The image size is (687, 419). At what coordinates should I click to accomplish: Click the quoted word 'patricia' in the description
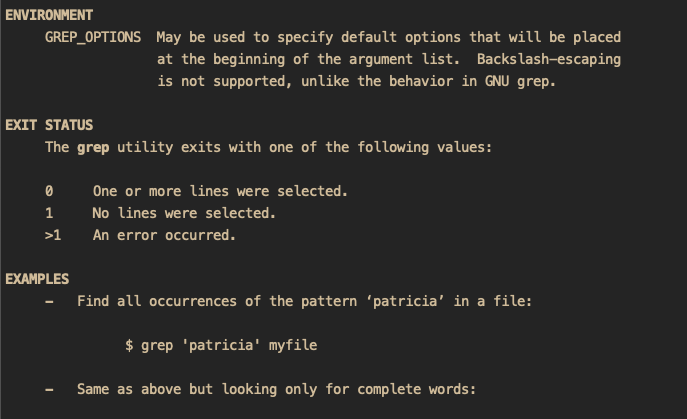click(405, 301)
